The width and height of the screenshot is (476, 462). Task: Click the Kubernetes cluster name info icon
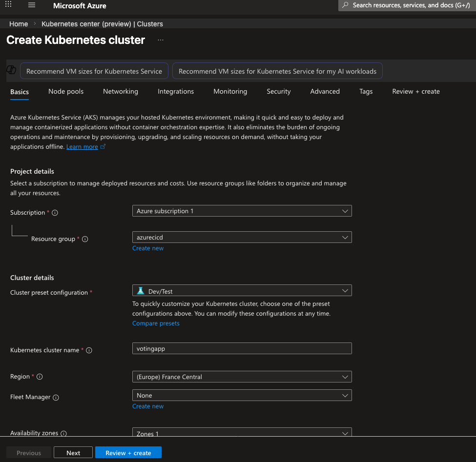click(89, 350)
